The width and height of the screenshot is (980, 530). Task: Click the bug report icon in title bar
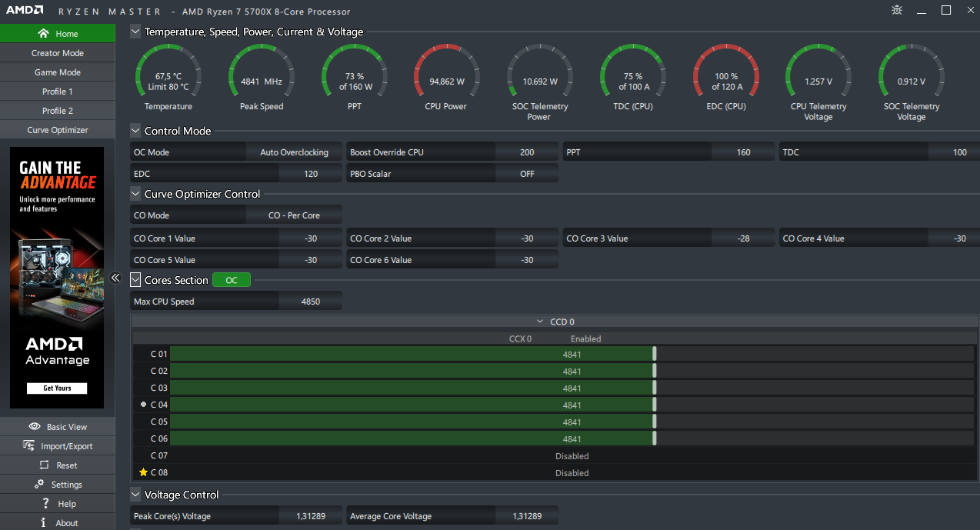point(897,11)
